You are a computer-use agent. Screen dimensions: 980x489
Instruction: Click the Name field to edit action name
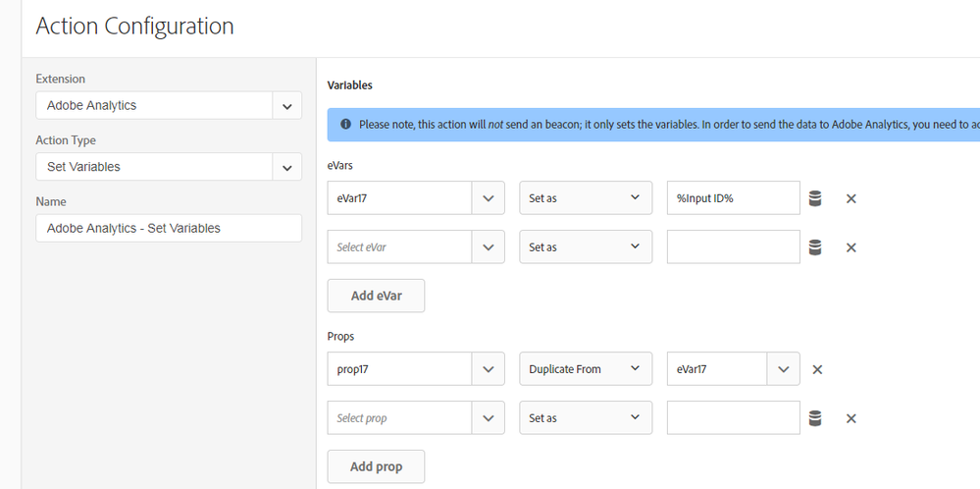[x=168, y=228]
